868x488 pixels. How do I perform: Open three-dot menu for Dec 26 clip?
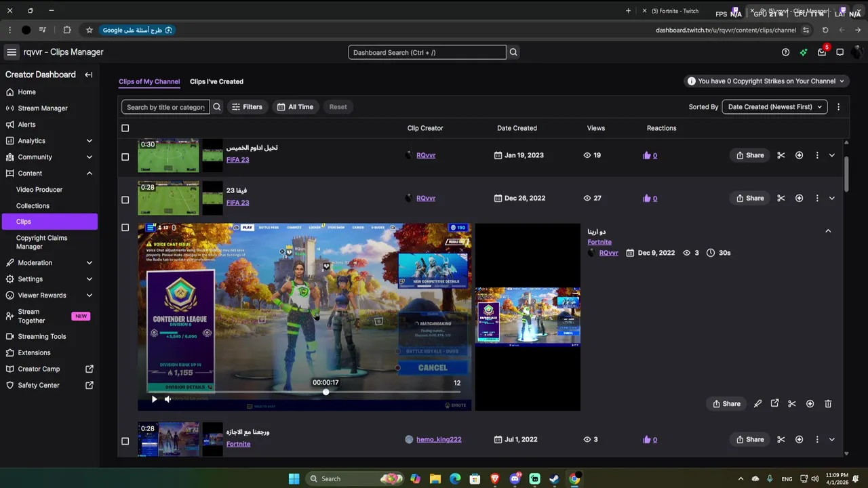pos(817,198)
